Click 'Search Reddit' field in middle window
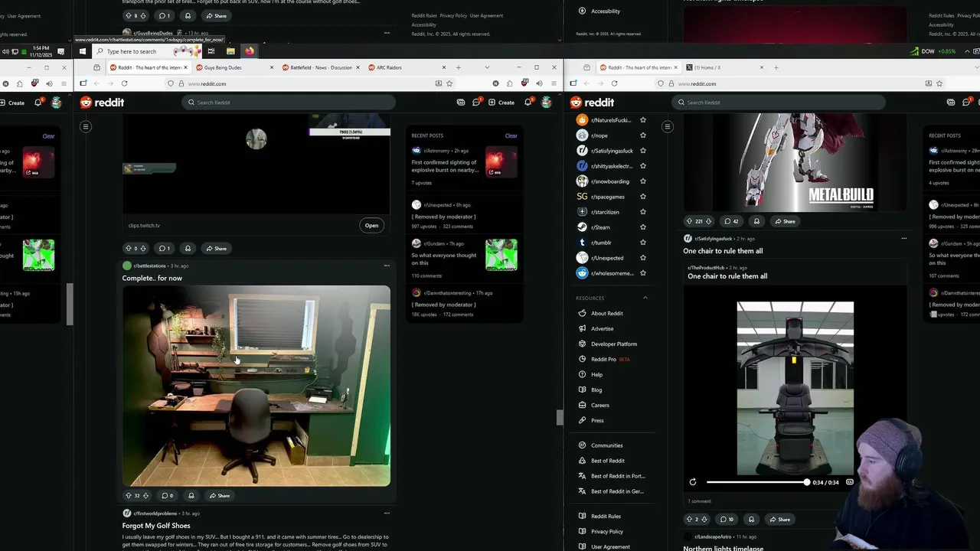Screen dimensions: 980x551 289,103
